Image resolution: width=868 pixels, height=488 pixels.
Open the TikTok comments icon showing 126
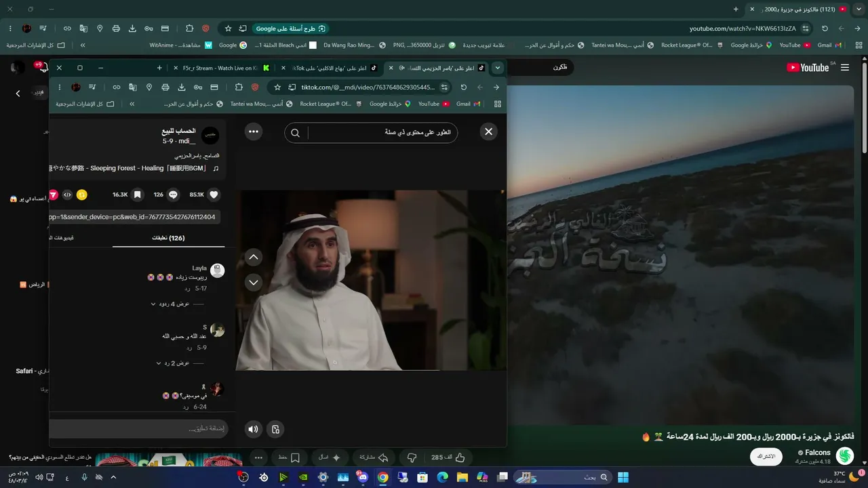pos(173,195)
